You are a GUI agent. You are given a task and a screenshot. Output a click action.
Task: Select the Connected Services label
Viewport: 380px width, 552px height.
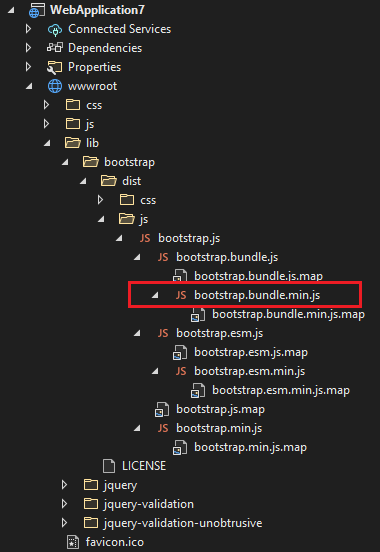tap(119, 29)
